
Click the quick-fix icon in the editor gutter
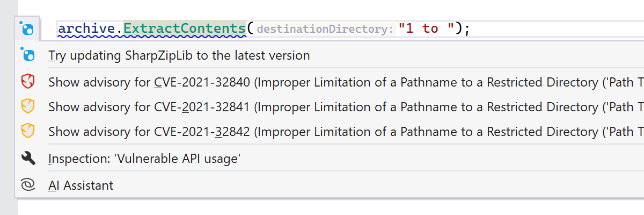point(26,28)
